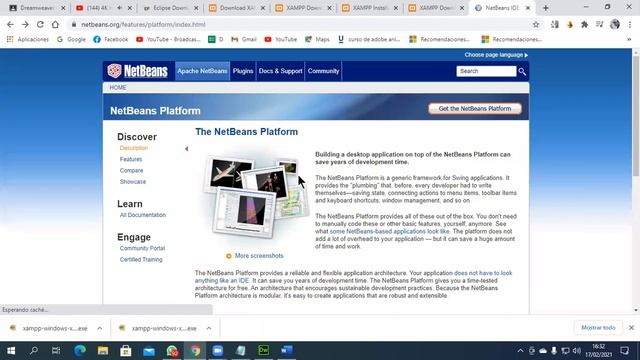Show hidden system tray icons
640x360 pixels.
tap(520, 351)
